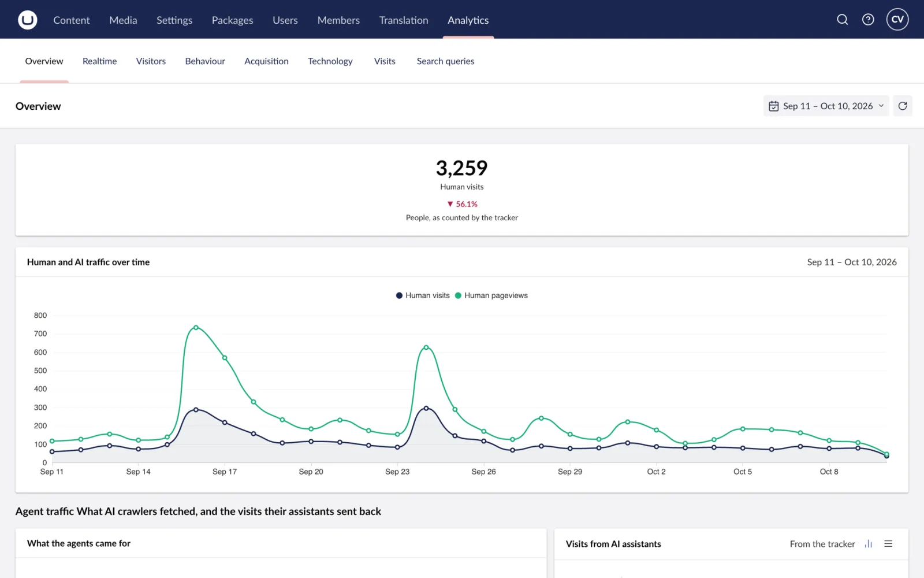Switch to the Settings section
The image size is (924, 578).
coord(174,20)
